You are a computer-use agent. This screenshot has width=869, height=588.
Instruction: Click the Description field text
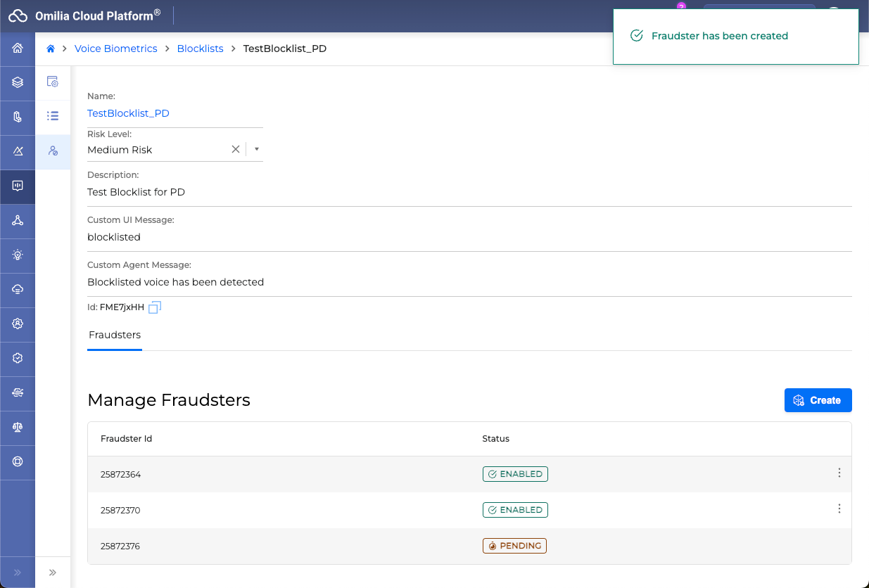point(136,192)
